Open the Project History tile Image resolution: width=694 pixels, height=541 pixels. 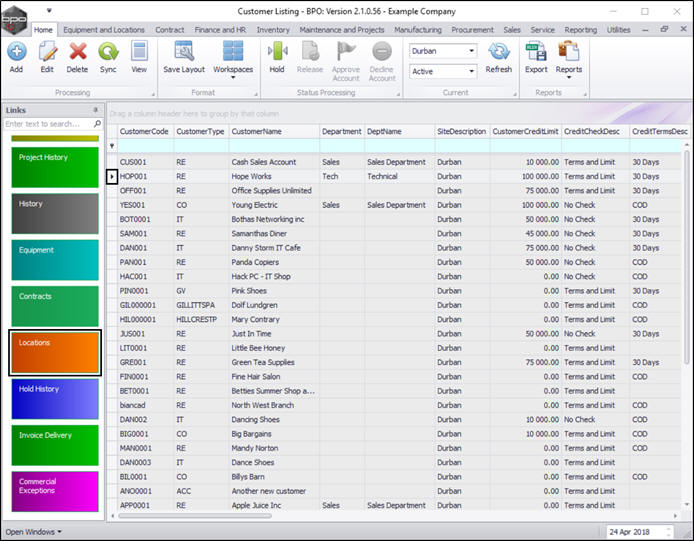click(55, 168)
